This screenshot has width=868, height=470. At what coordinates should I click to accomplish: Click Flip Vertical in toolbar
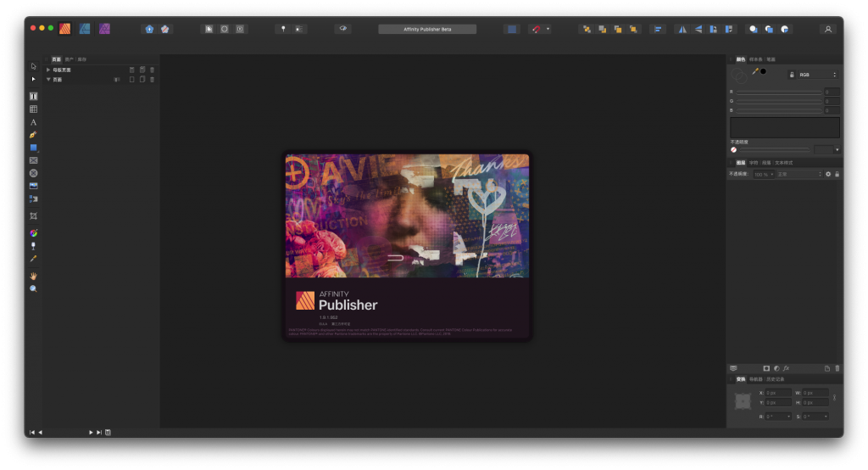[x=698, y=30]
